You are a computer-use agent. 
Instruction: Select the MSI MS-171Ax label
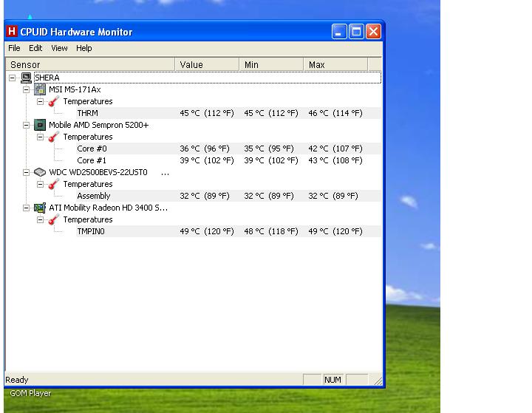(75, 89)
